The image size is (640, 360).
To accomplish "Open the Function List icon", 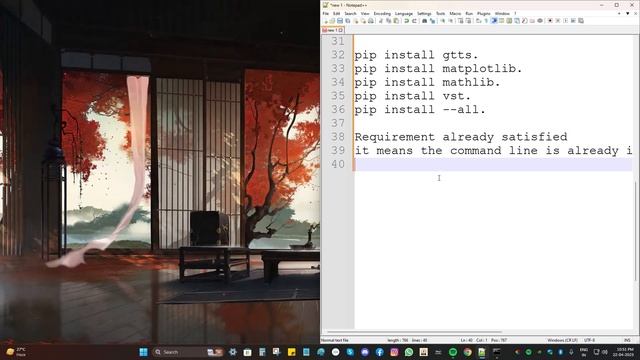I will pos(524,21).
